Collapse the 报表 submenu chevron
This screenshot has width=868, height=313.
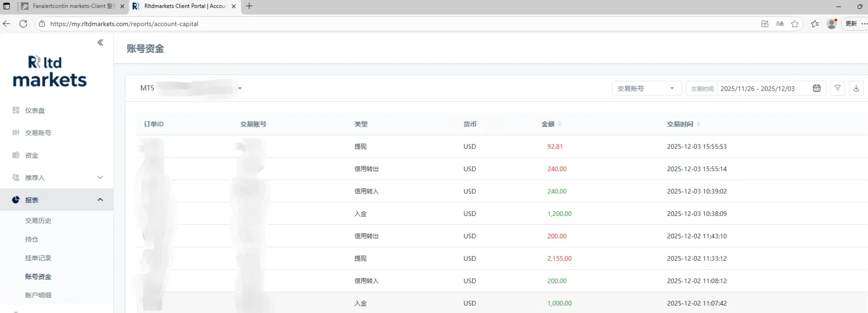pos(100,200)
